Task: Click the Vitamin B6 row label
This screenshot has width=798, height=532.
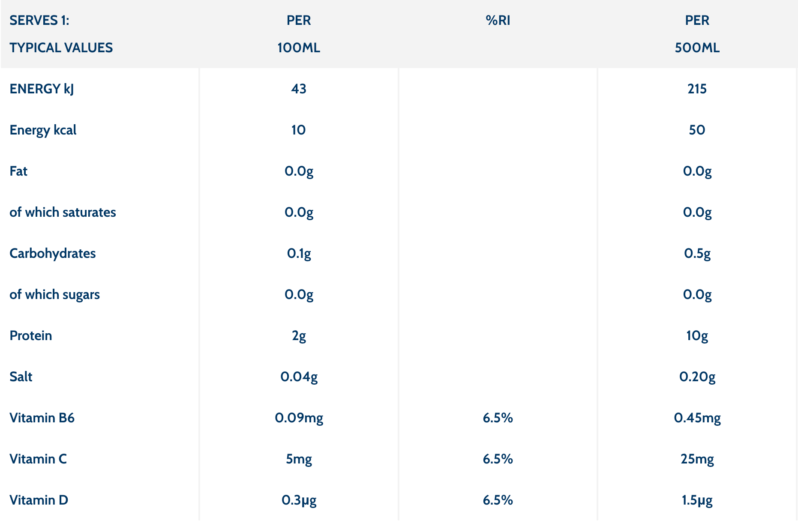Action: (x=42, y=418)
